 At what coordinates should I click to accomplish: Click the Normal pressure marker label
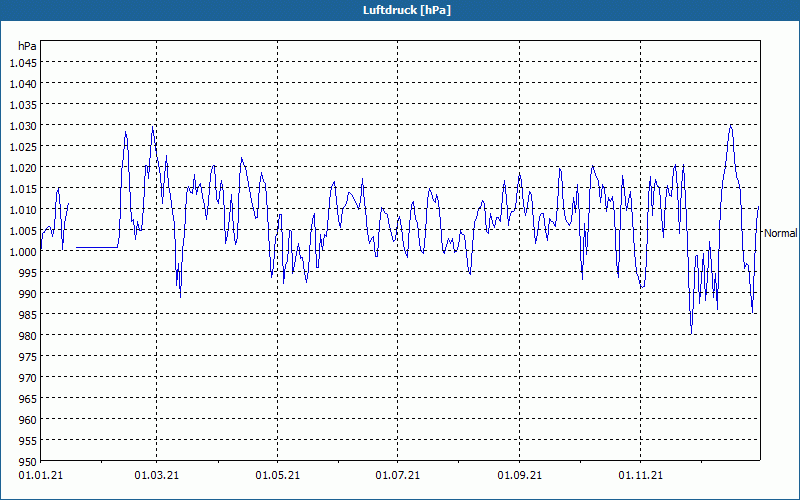coord(780,233)
